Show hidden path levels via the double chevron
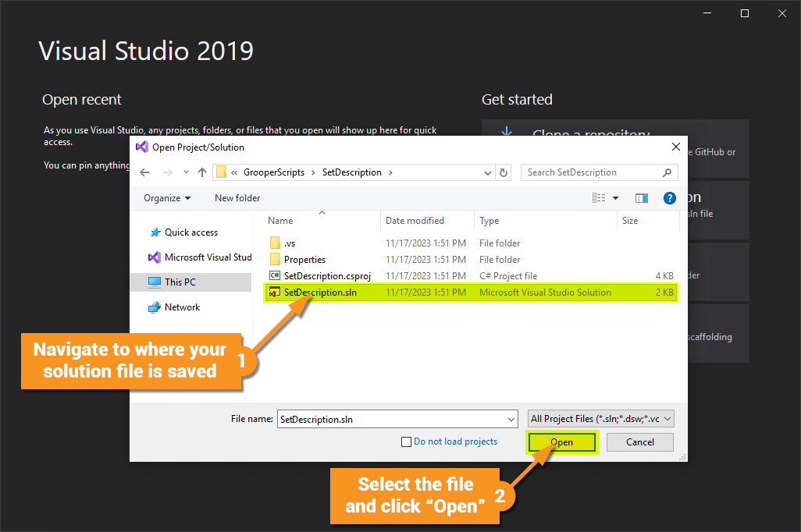The width and height of the screenshot is (801, 532). 234,172
